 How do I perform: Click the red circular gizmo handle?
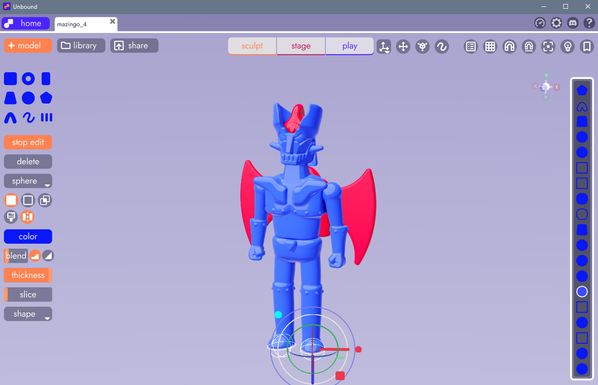click(358, 349)
